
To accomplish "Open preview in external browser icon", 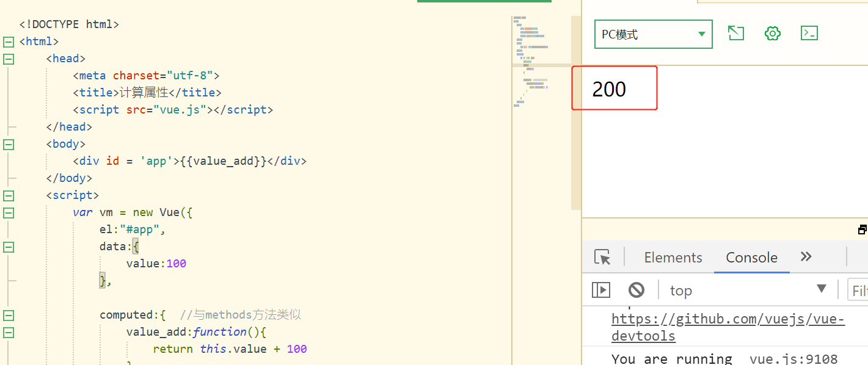I will (736, 33).
